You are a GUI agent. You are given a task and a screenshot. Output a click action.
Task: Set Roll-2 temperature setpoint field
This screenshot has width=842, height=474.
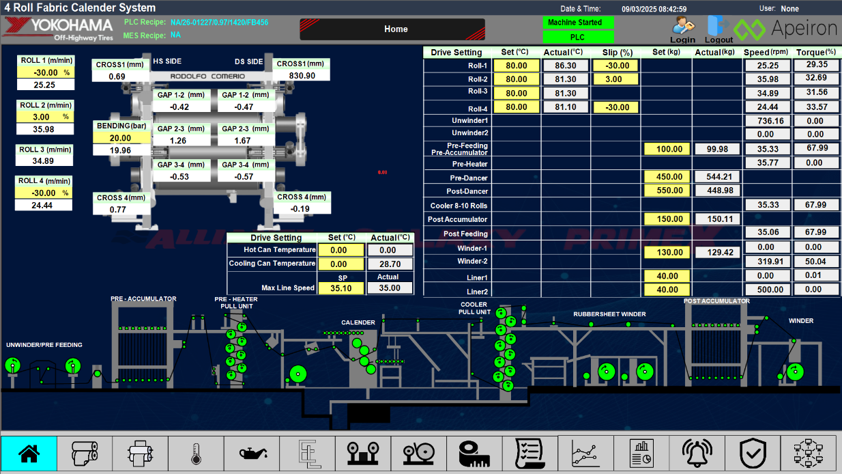[516, 79]
